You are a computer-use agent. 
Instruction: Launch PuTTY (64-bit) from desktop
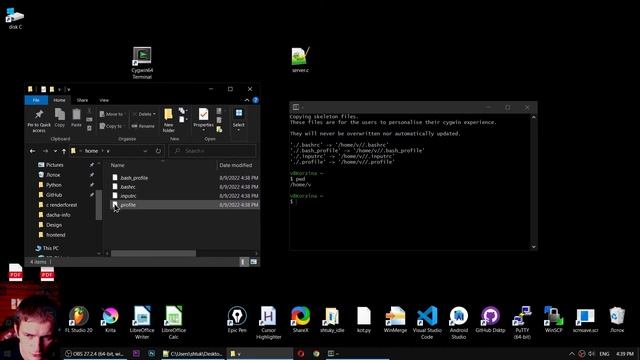(x=522, y=322)
